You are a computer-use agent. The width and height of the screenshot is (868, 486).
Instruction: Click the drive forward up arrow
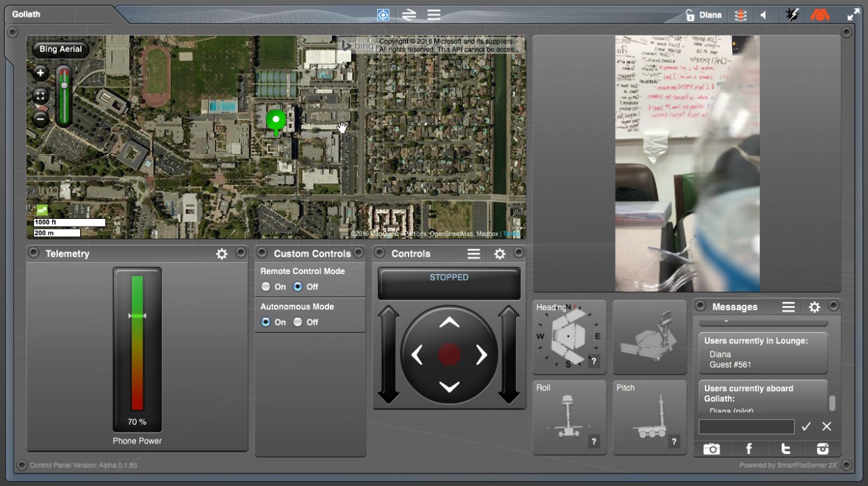tap(449, 322)
